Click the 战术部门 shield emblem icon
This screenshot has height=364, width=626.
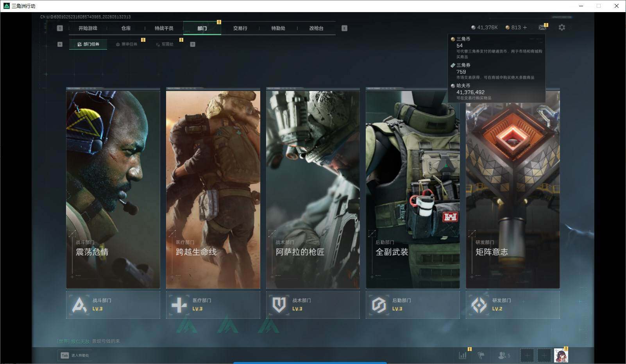tap(279, 305)
